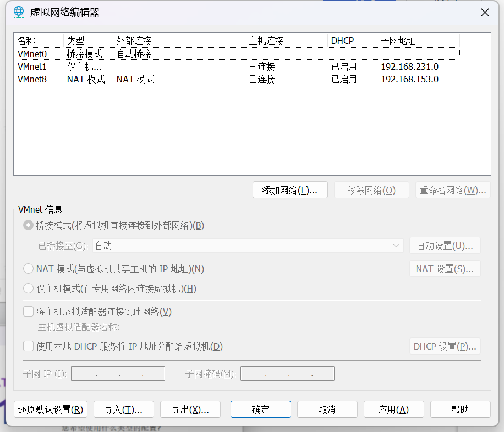Click the DHCP column header
Image resolution: width=504 pixels, height=432 pixels.
(353, 41)
